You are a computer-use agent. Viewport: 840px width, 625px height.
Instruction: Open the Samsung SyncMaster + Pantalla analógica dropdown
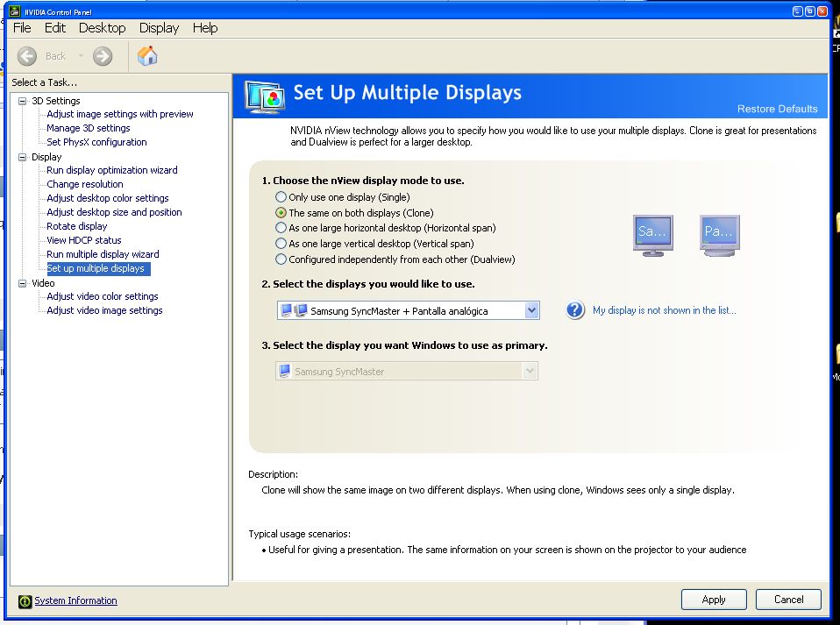tap(409, 310)
